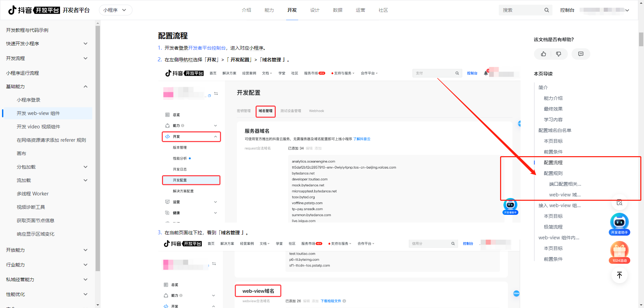The width and height of the screenshot is (644, 308).
Task: Open 小程序登录 page
Action: [29, 100]
